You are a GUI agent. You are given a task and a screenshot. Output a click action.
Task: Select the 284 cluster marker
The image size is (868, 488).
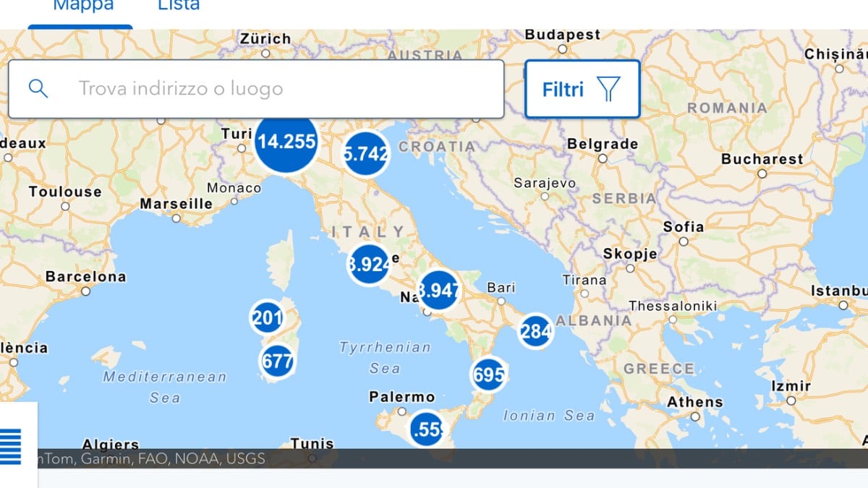click(x=535, y=331)
